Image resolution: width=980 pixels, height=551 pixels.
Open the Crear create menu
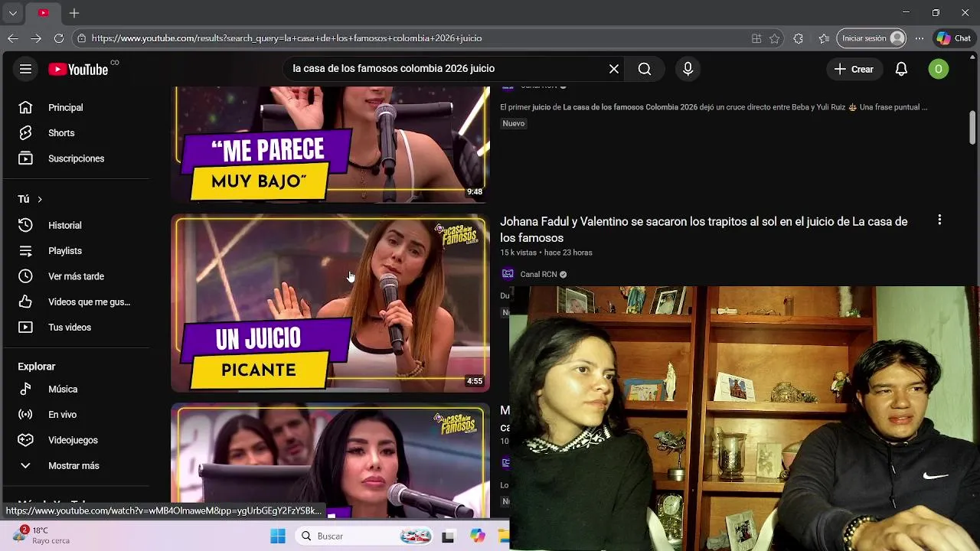[854, 69]
